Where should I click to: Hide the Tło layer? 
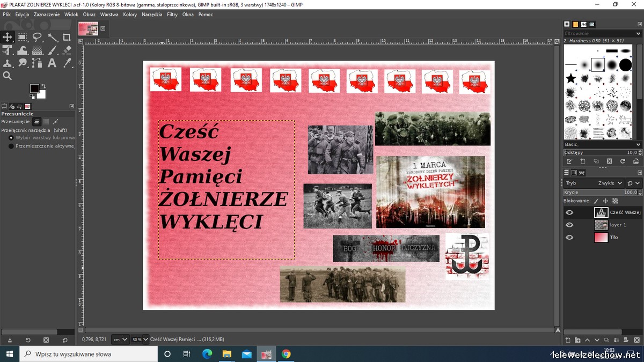pos(569,238)
